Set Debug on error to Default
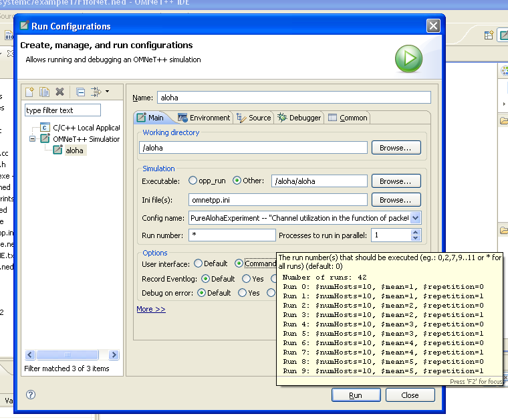 pos(201,293)
